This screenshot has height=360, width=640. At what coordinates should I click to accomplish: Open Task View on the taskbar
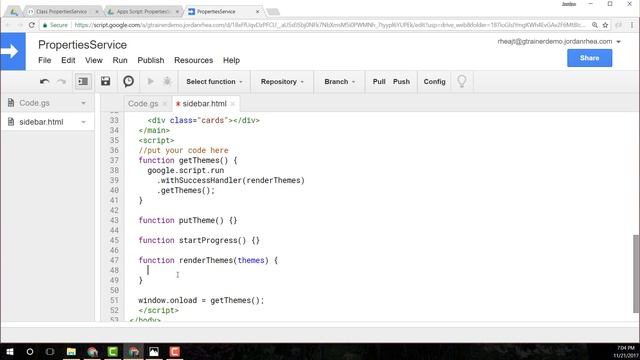[x=50, y=351]
